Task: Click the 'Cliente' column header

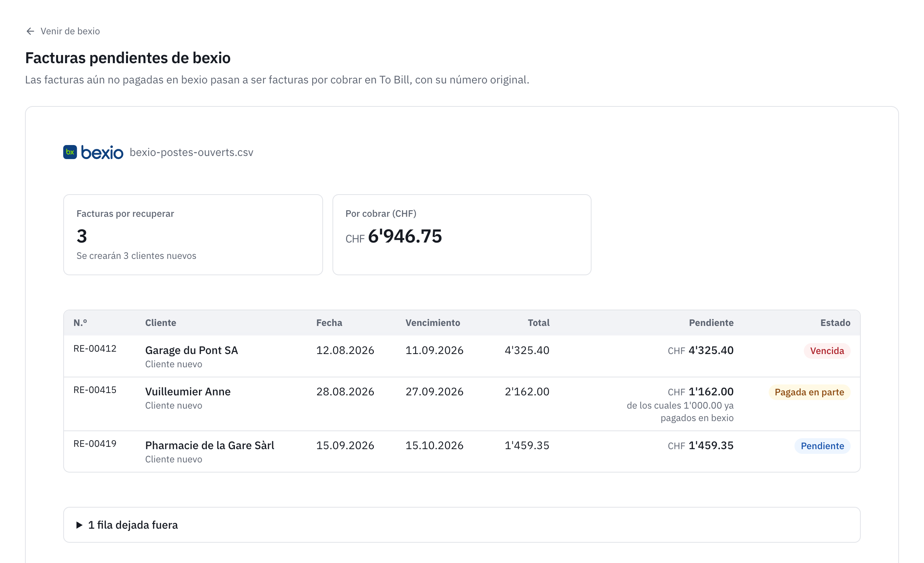Action: click(161, 323)
